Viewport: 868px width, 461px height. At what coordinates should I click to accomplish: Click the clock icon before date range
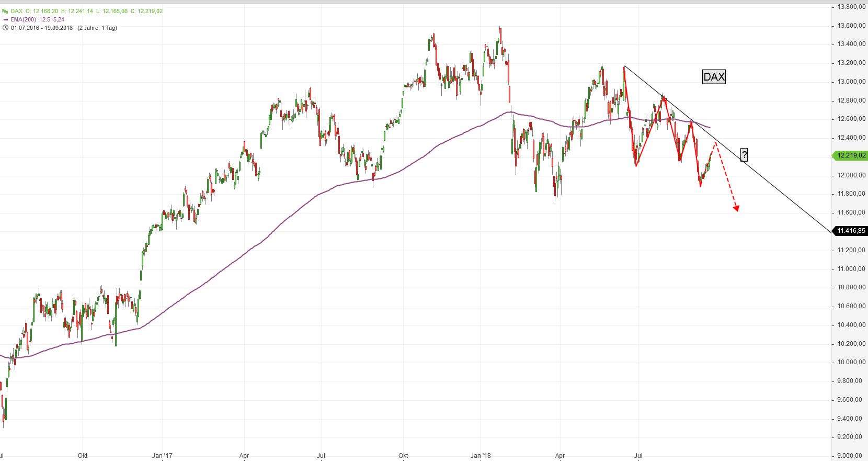click(x=5, y=28)
